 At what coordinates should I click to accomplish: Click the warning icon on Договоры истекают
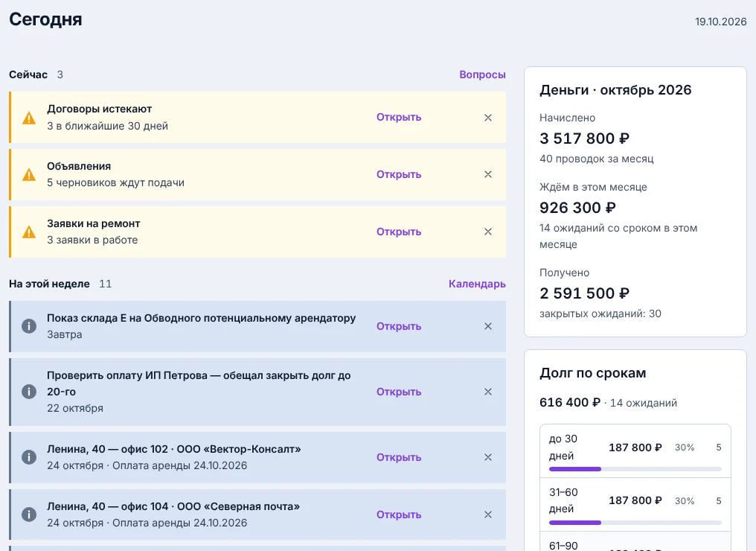point(29,118)
